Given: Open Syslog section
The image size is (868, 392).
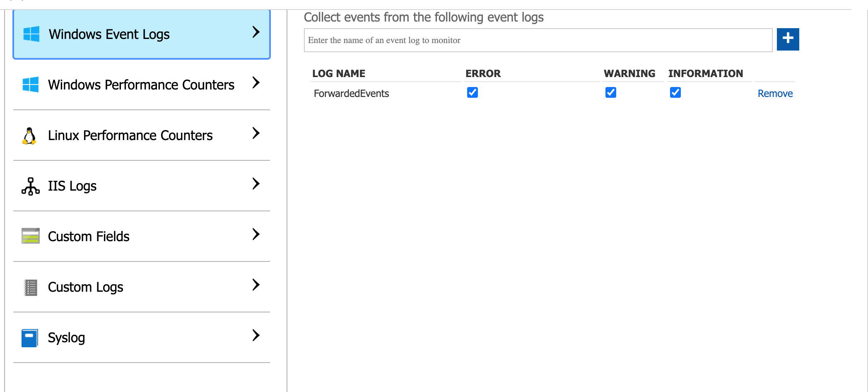Looking at the screenshot, I should click(x=142, y=338).
